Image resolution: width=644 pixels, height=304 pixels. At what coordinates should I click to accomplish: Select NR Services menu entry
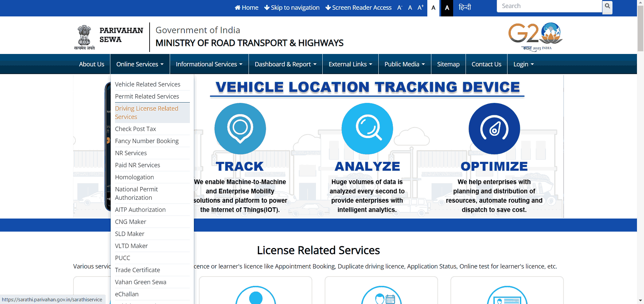tap(152, 153)
